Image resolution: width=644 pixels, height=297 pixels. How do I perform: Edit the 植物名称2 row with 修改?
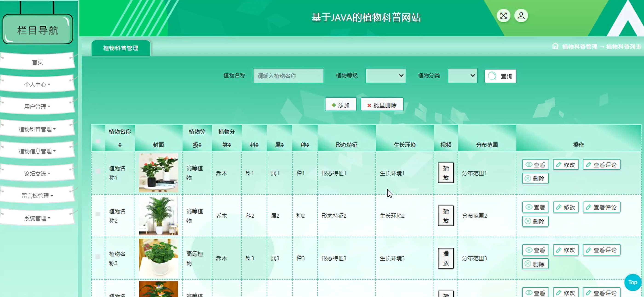tap(566, 207)
